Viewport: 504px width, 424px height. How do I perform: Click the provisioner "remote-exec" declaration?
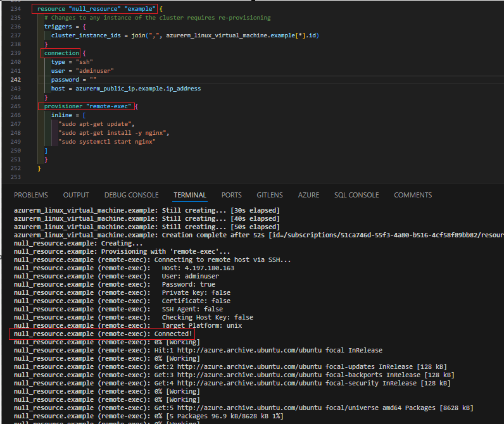[87, 106]
